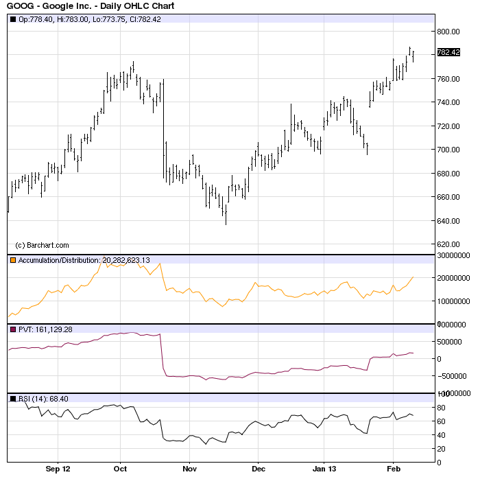Image resolution: width=480 pixels, height=490 pixels.
Task: Click the black legend square beside the OHLC values
Action: point(13,20)
